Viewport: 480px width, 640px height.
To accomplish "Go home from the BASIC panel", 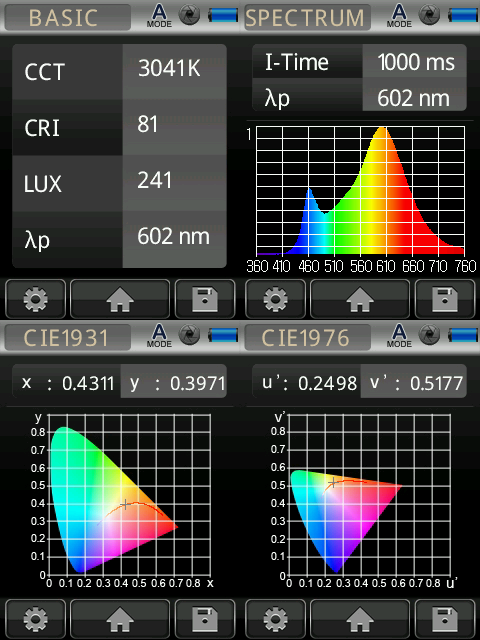I will [120, 299].
